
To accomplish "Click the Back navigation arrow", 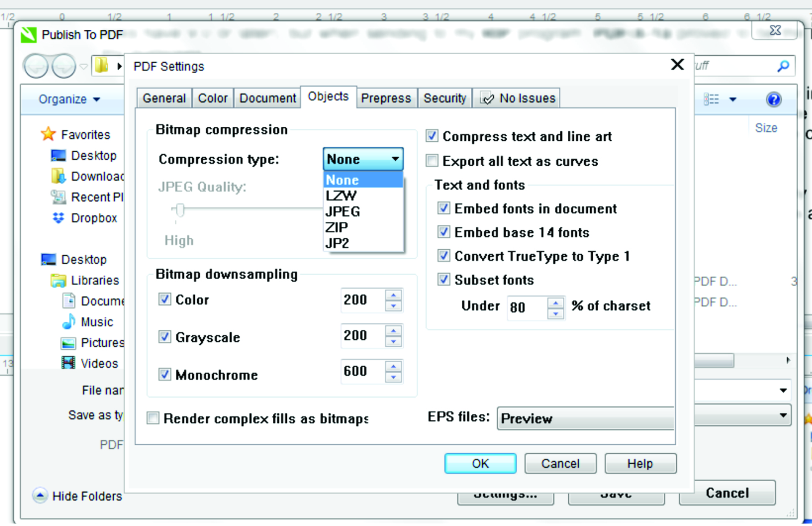I will (x=36, y=65).
